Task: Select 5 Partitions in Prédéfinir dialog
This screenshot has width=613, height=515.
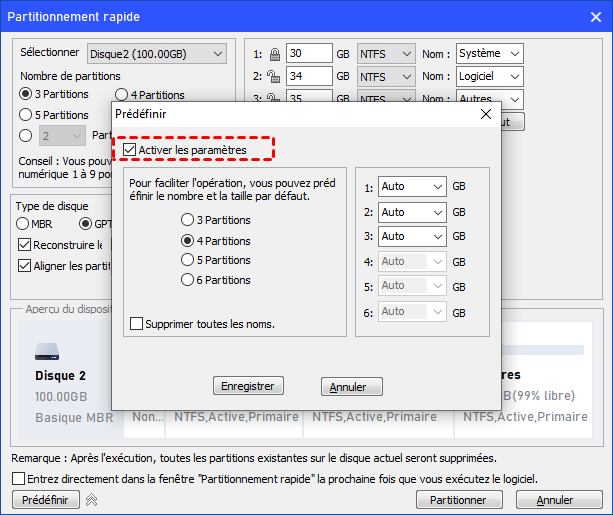Action: pyautogui.click(x=188, y=260)
